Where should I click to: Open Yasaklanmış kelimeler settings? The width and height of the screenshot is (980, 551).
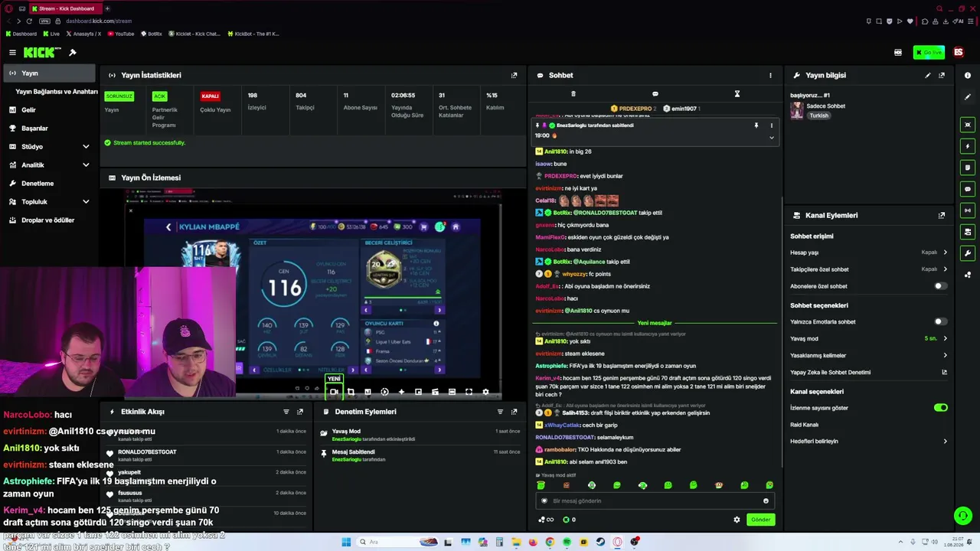pyautogui.click(x=869, y=355)
